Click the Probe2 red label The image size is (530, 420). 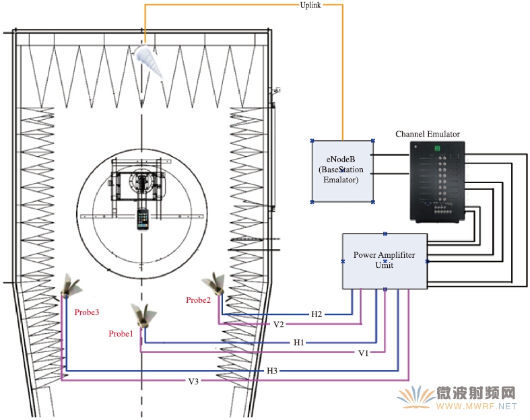[198, 300]
